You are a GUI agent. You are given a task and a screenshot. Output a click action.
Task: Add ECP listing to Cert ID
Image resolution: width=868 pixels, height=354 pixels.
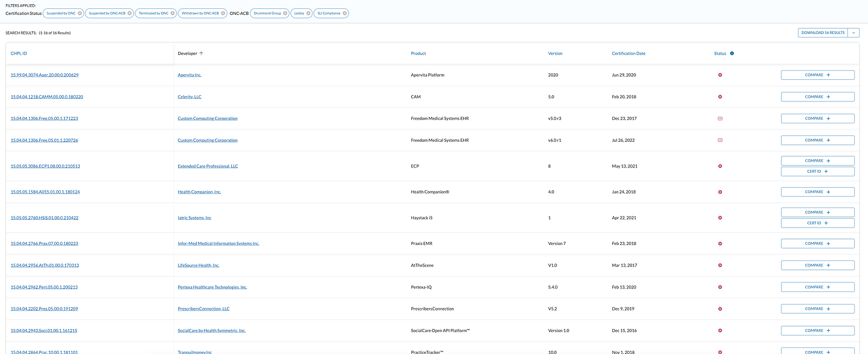coord(817,172)
